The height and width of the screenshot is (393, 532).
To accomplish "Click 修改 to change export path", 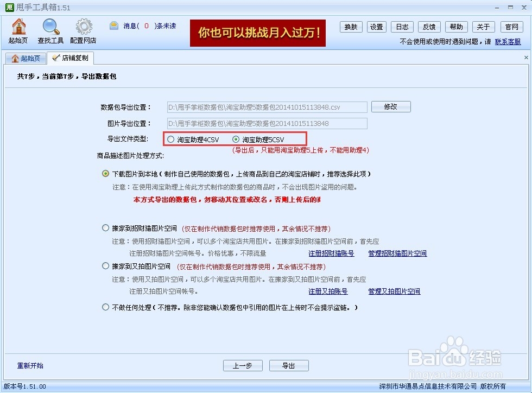I will (391, 106).
